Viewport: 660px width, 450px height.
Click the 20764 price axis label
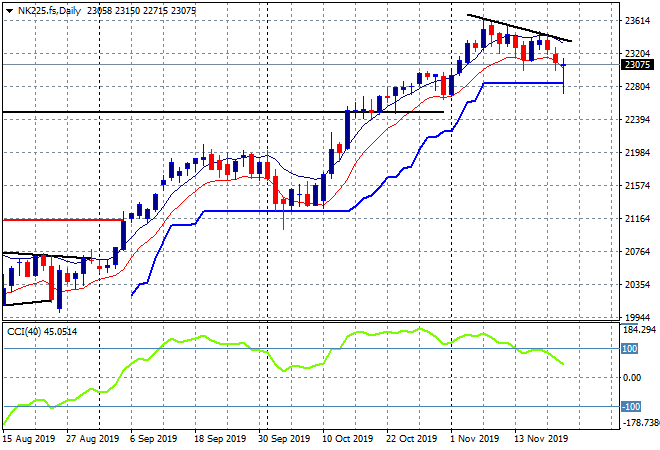tap(638, 252)
